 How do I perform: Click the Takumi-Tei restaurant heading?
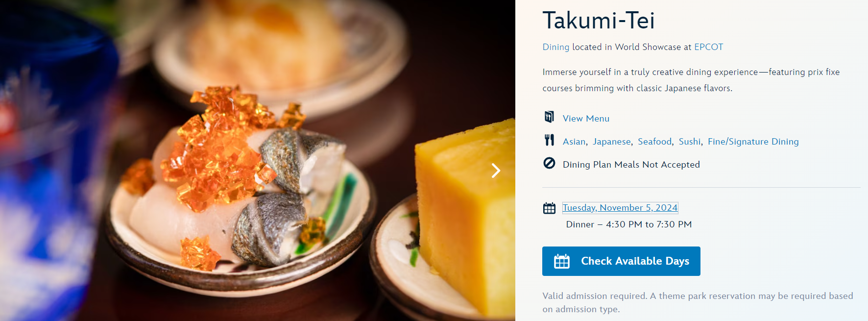click(x=599, y=21)
